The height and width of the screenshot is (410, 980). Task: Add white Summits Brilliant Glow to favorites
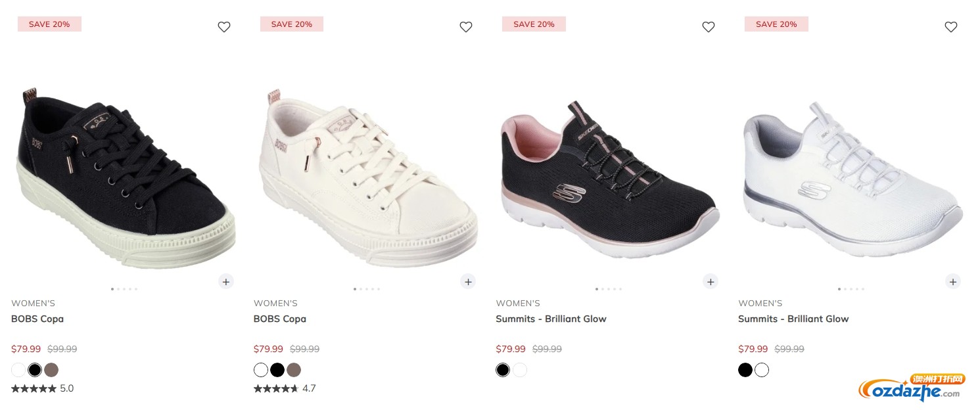tap(951, 27)
